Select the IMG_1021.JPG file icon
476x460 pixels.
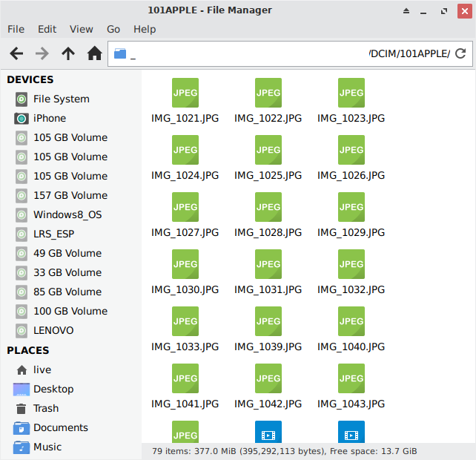[x=185, y=93]
